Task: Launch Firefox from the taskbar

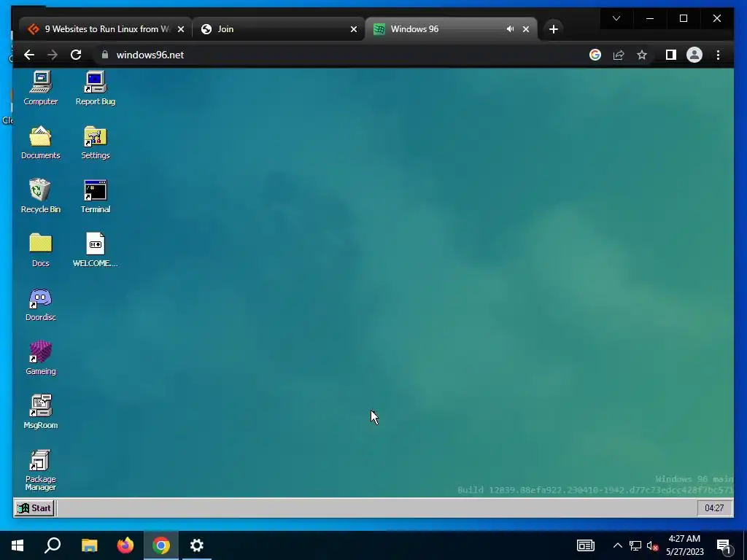Action: pyautogui.click(x=125, y=545)
